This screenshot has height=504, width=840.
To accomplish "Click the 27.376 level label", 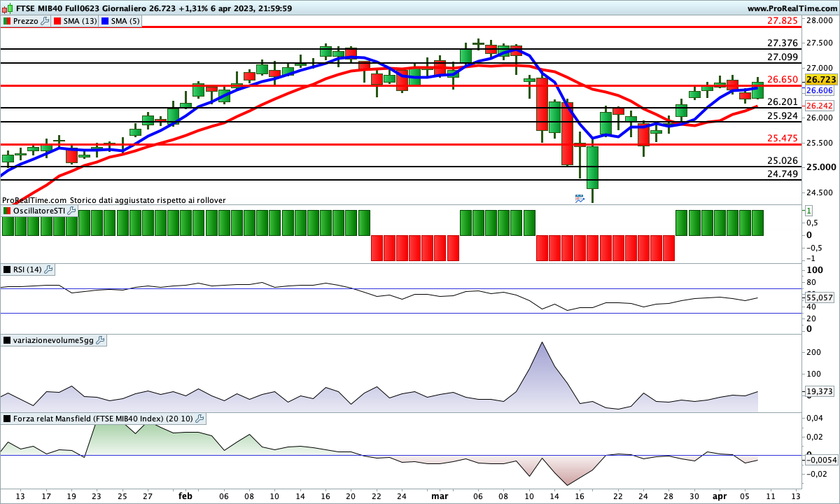I will click(783, 43).
